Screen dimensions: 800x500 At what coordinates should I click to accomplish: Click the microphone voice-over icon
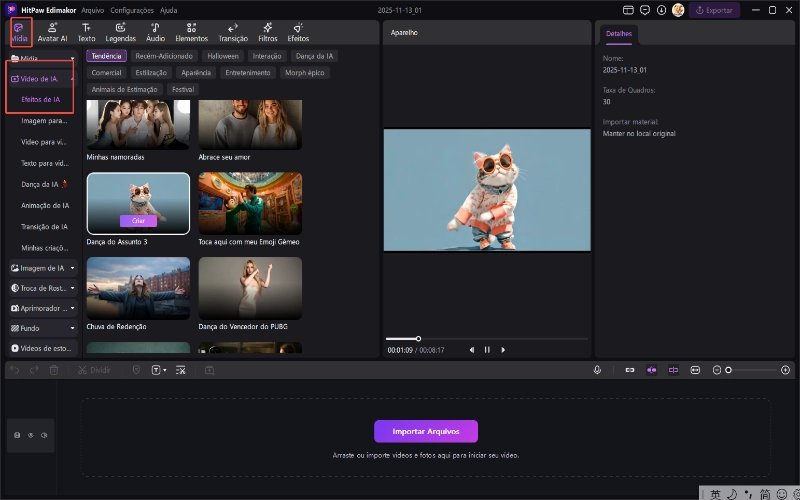click(597, 370)
